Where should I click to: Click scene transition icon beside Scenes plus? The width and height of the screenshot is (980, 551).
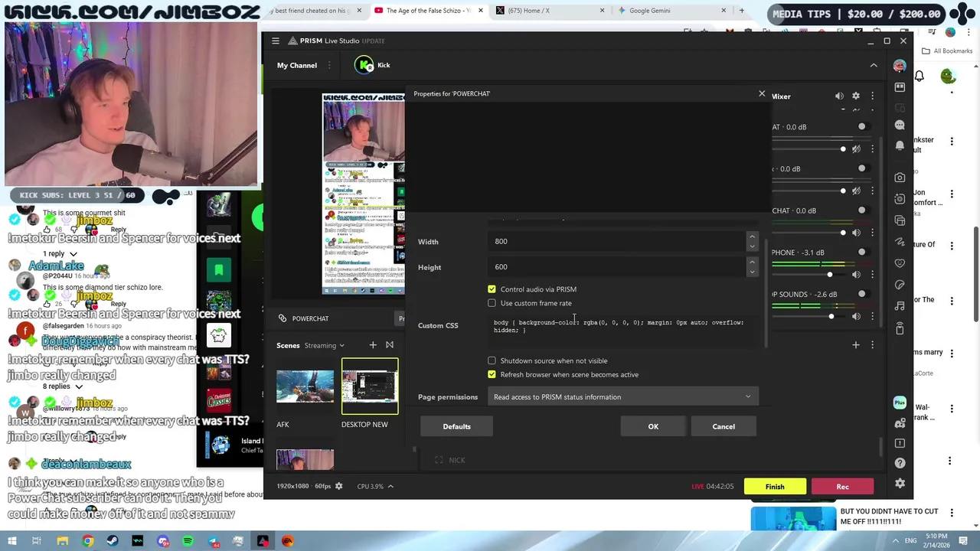tap(390, 345)
